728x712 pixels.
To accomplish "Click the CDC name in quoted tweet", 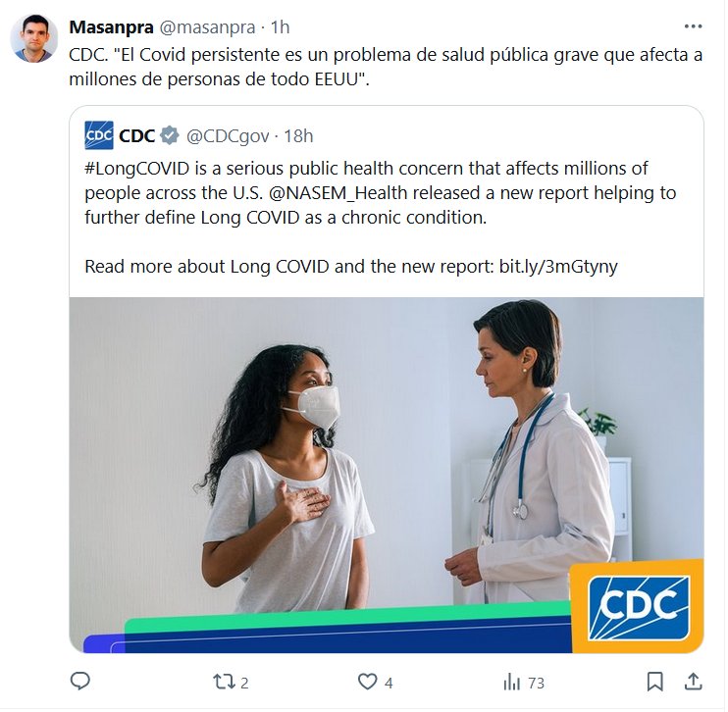I will [x=136, y=135].
